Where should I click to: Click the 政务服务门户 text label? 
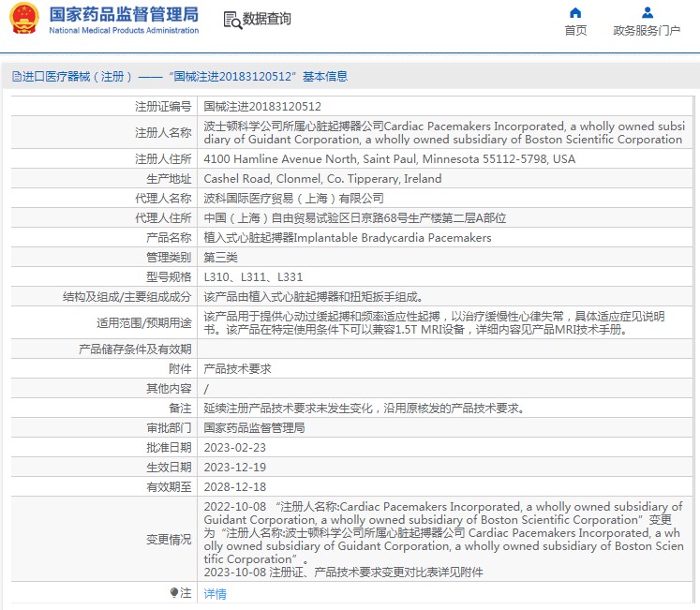[647, 30]
